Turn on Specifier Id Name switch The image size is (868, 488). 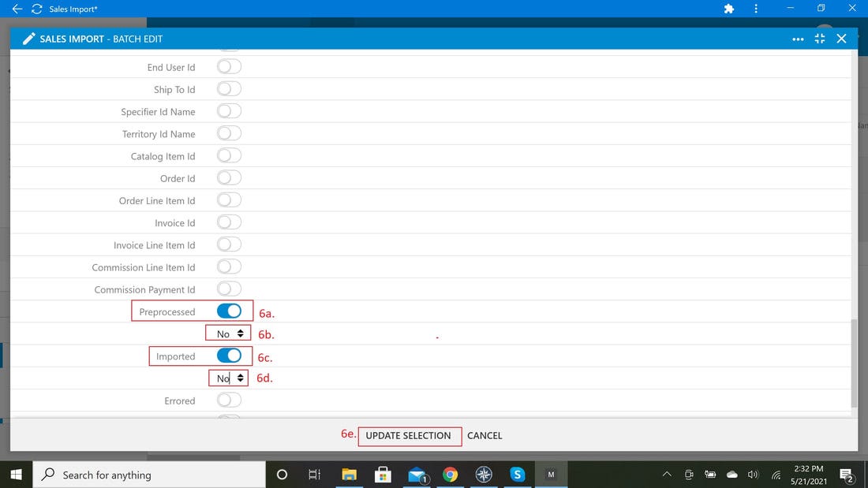(229, 111)
